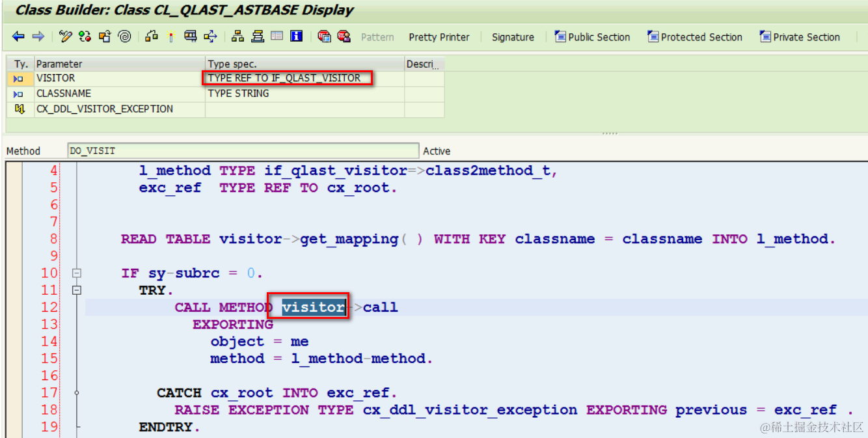
Task: Click the Parameter column header
Action: [x=119, y=64]
